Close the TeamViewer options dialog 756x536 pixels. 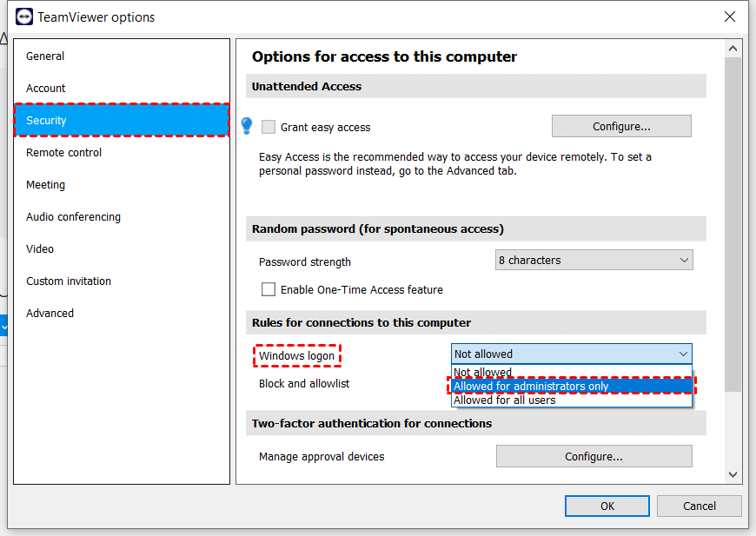pyautogui.click(x=728, y=17)
